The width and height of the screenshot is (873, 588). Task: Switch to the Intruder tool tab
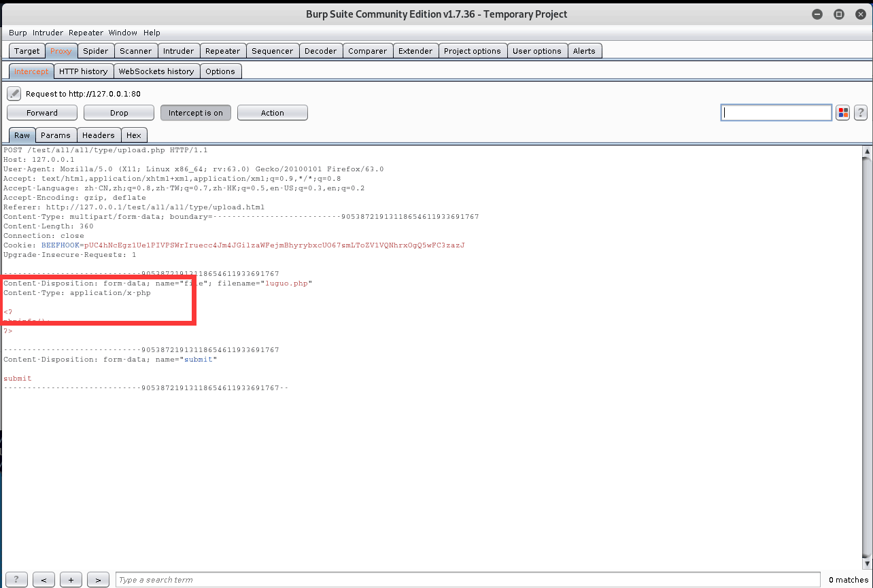(178, 51)
